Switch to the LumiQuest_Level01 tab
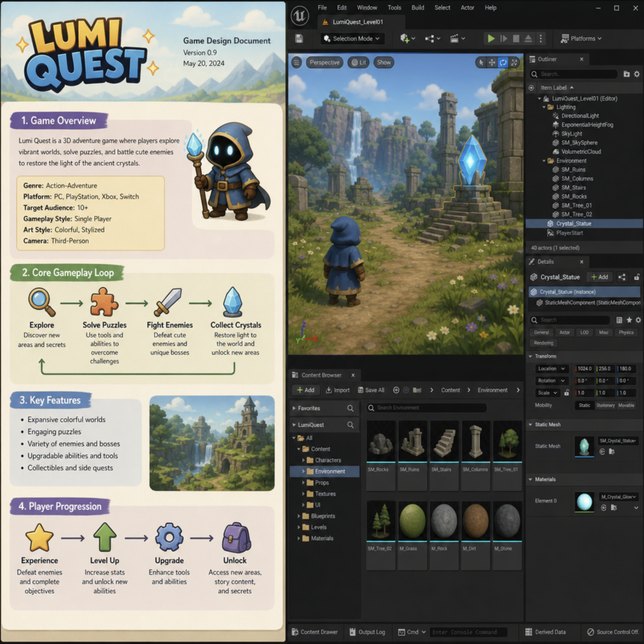This screenshot has height=644, width=644. [358, 22]
